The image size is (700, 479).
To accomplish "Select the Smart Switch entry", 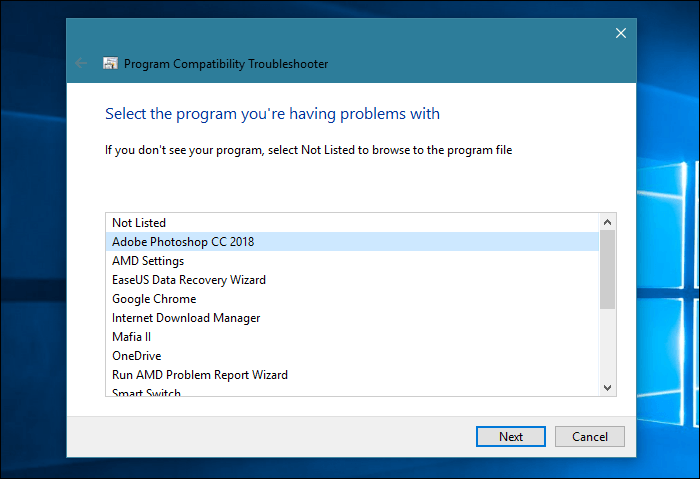I will point(146,392).
